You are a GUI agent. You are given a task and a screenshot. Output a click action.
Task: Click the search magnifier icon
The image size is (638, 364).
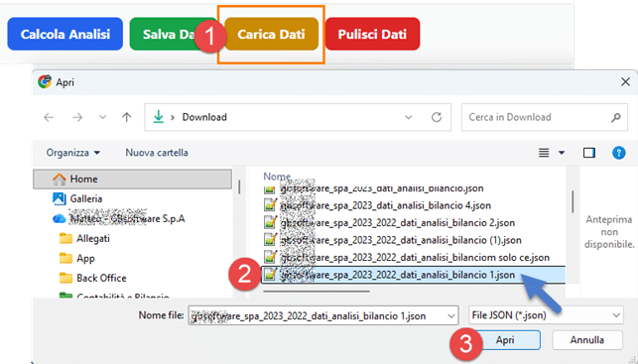(x=616, y=117)
